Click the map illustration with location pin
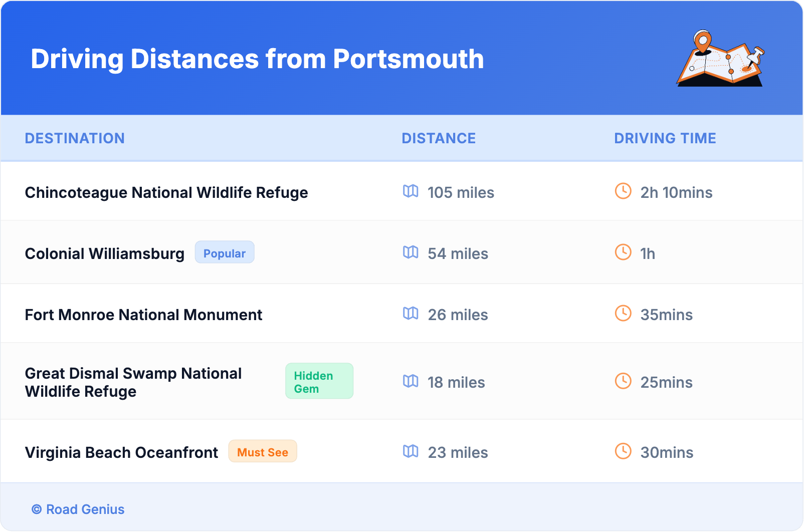The image size is (804, 532). click(720, 59)
